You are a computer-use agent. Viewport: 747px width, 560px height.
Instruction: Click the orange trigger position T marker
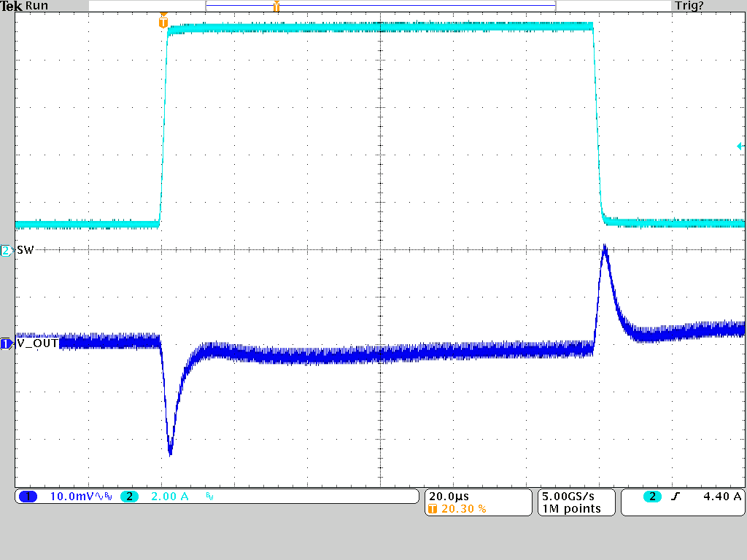165,22
